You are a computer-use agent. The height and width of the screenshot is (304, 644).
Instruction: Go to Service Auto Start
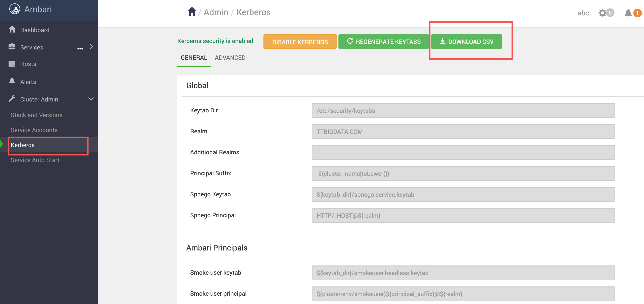click(35, 160)
